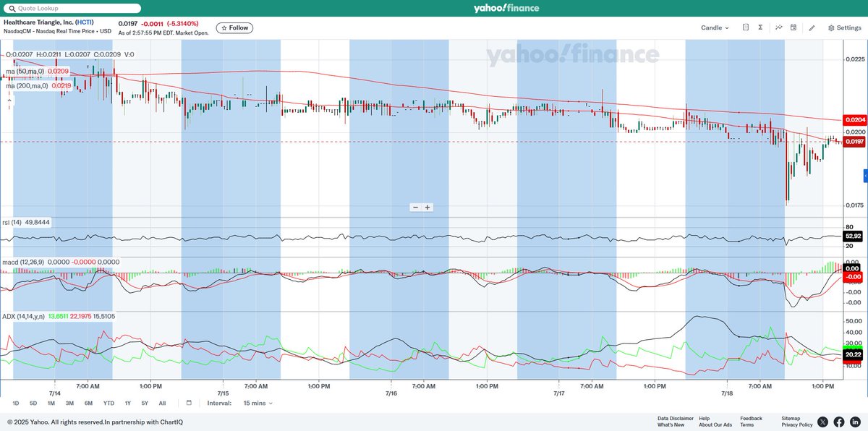Image resolution: width=868 pixels, height=431 pixels.
Task: Zoom out with the minus button
Action: [x=416, y=208]
